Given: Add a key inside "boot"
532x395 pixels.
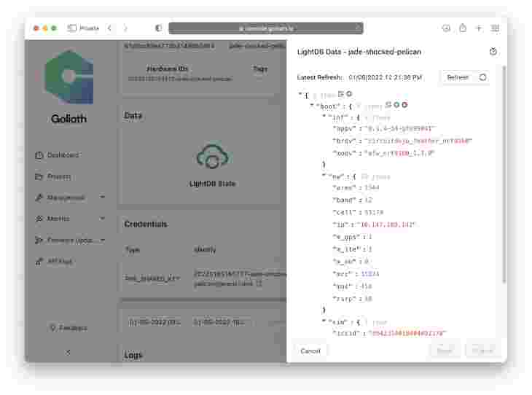Looking at the screenshot, I should coord(396,105).
